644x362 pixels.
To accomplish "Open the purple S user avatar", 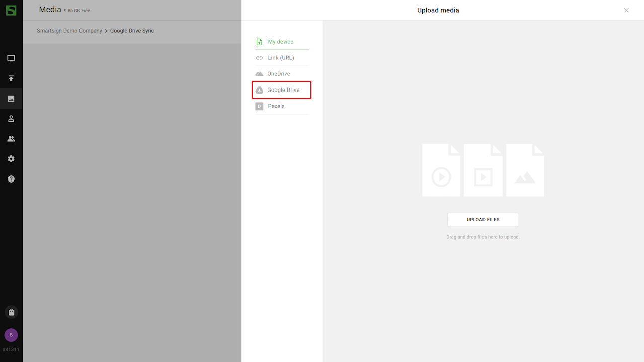I will [11, 335].
